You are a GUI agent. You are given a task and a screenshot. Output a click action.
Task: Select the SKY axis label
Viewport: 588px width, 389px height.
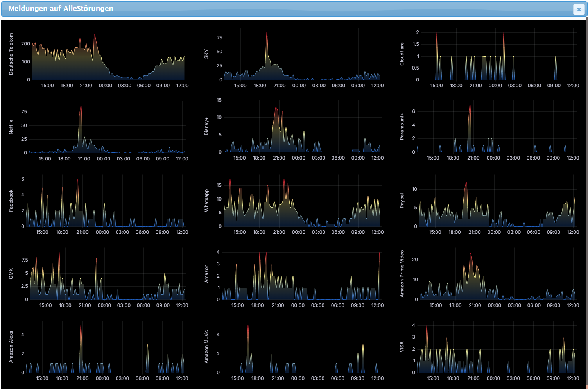206,54
